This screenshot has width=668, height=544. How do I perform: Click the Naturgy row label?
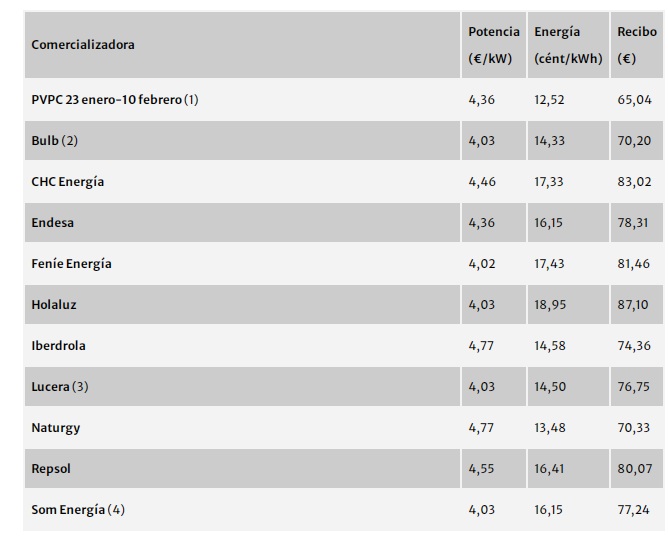pos(56,428)
